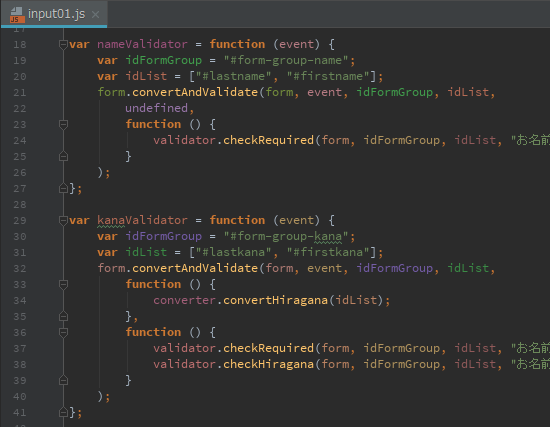
Task: Click convertAndValidate on line 21
Action: point(195,92)
